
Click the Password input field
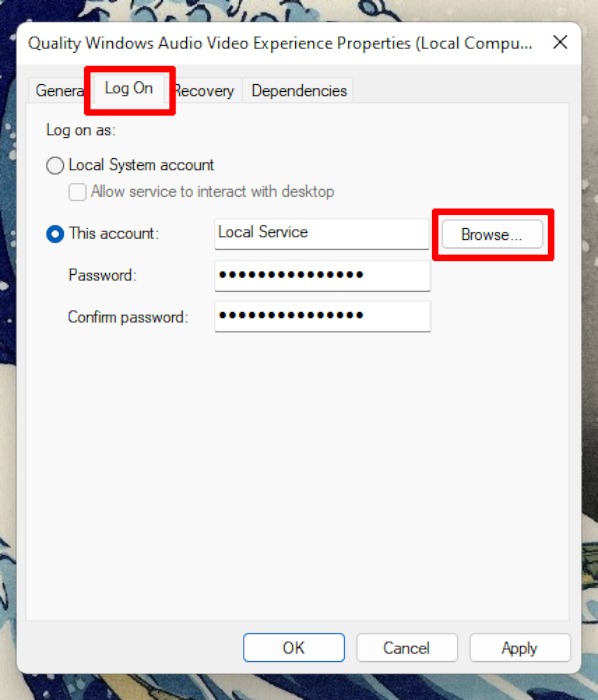(322, 276)
